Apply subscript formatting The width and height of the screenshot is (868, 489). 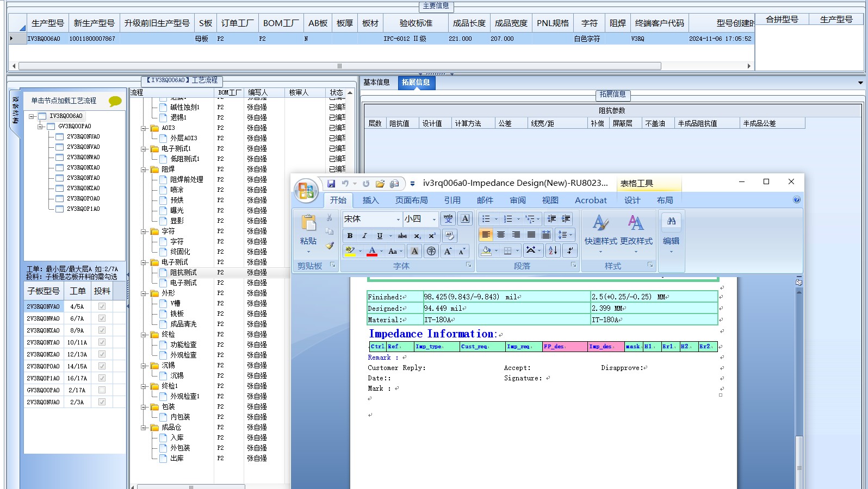click(x=417, y=236)
